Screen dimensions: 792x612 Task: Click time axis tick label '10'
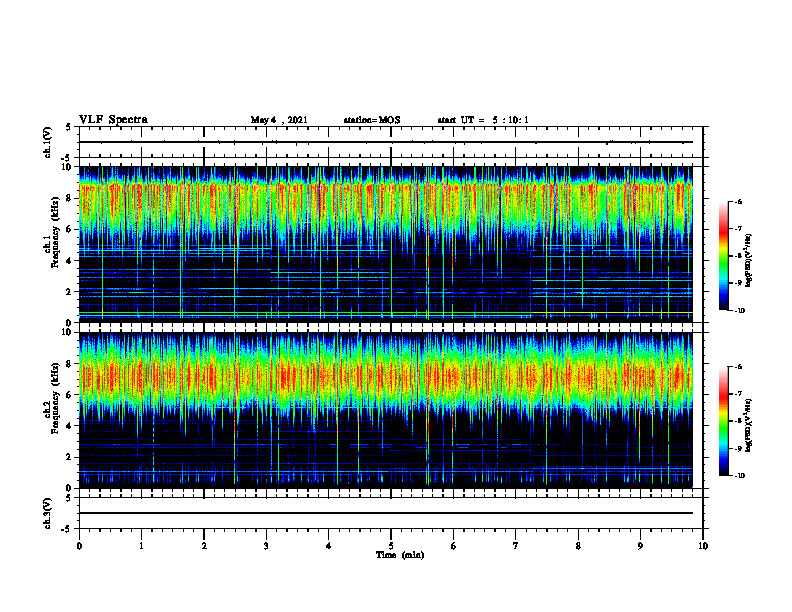(x=703, y=546)
